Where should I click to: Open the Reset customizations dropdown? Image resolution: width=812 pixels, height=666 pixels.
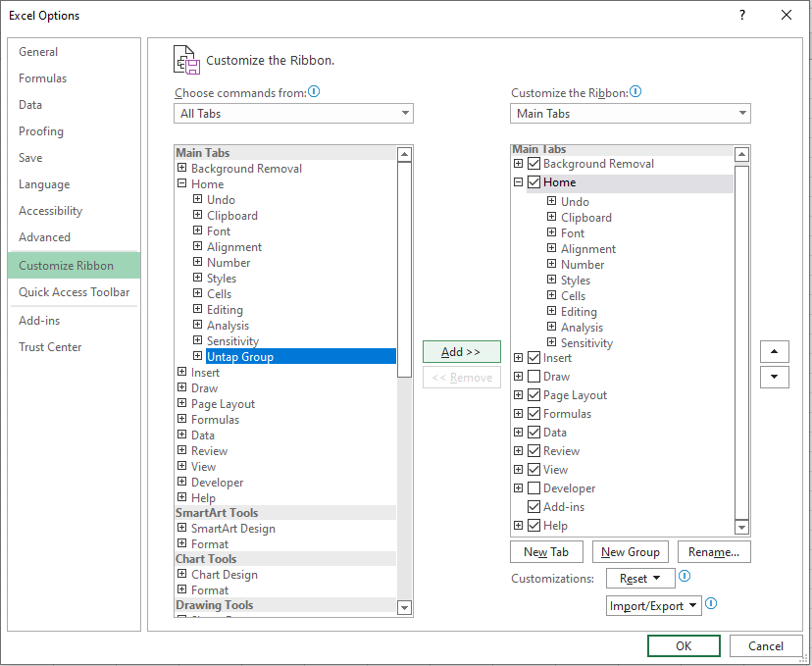click(x=640, y=579)
